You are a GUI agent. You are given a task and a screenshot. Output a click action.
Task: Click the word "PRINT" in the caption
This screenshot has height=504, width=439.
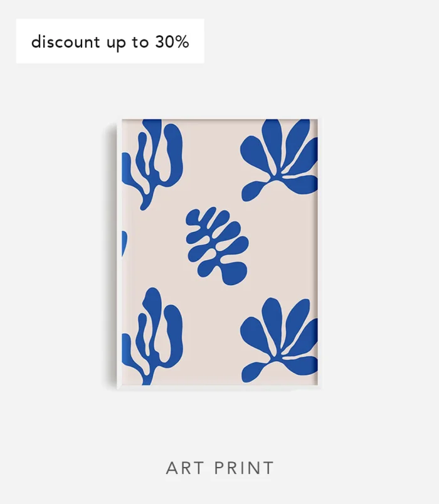click(244, 468)
